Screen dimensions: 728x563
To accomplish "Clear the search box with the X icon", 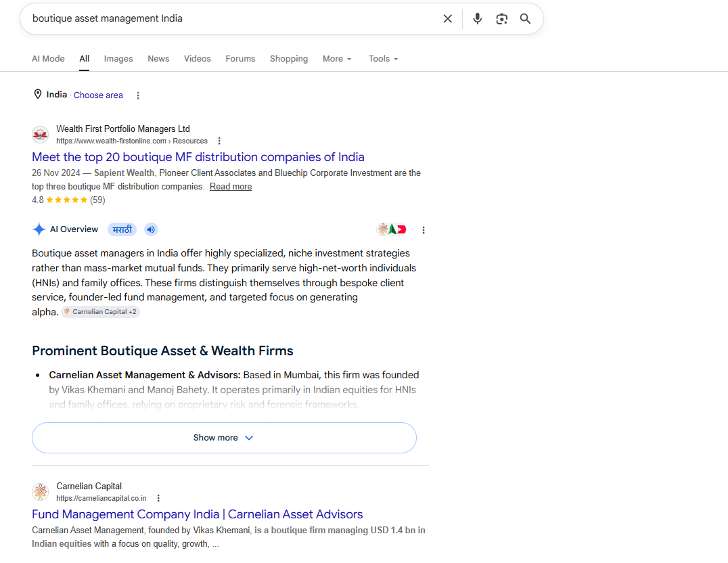I will pos(448,18).
